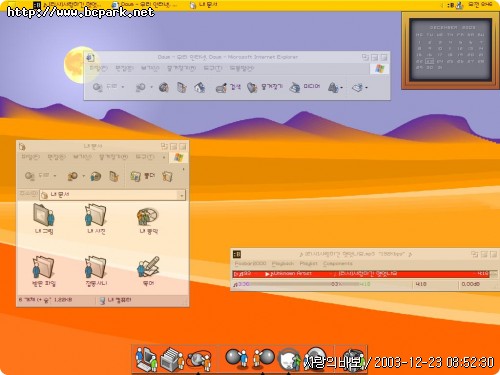The image size is (500, 375).
Task: Open the Components menu in foobar2000
Action: click(337, 264)
